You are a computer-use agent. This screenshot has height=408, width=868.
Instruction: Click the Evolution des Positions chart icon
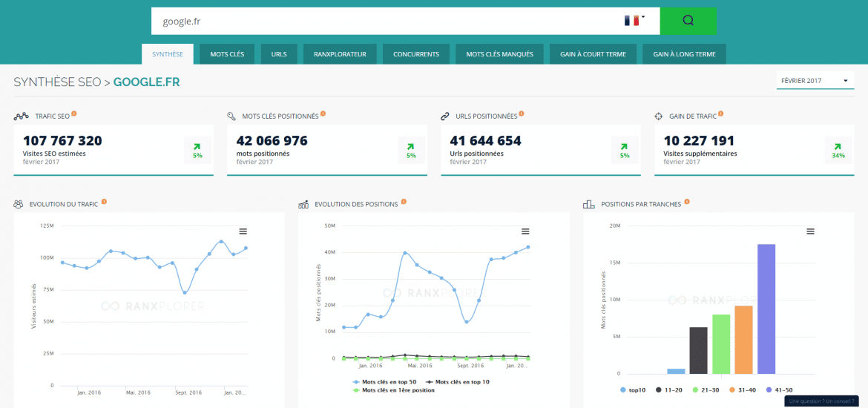(303, 204)
